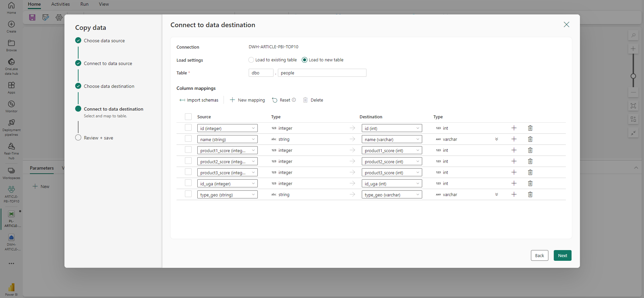Check the product3_score row checkbox
Viewport: 644px width, 298px height.
pos(188,172)
